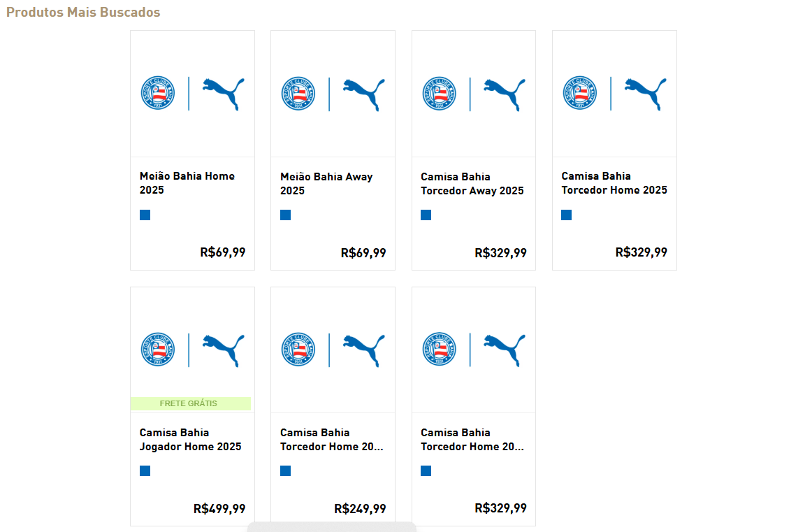Open second-row Torcedor Home product priced R$329,99
The width and height of the screenshot is (812, 532).
[x=472, y=439]
